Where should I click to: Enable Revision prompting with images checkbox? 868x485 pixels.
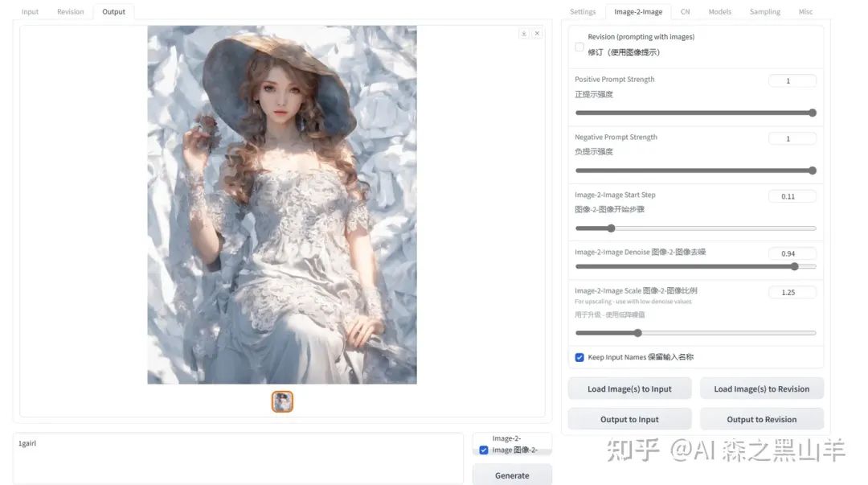tap(579, 47)
